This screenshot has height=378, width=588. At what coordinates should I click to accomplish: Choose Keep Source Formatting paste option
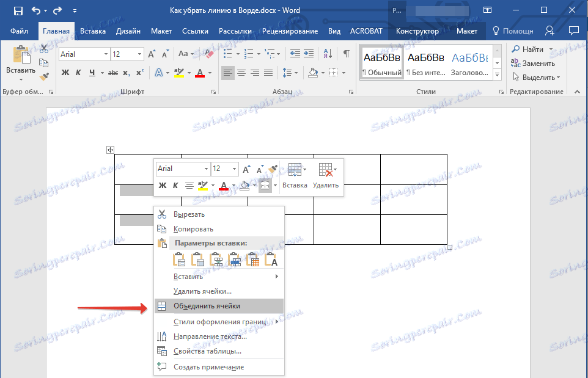(179, 260)
